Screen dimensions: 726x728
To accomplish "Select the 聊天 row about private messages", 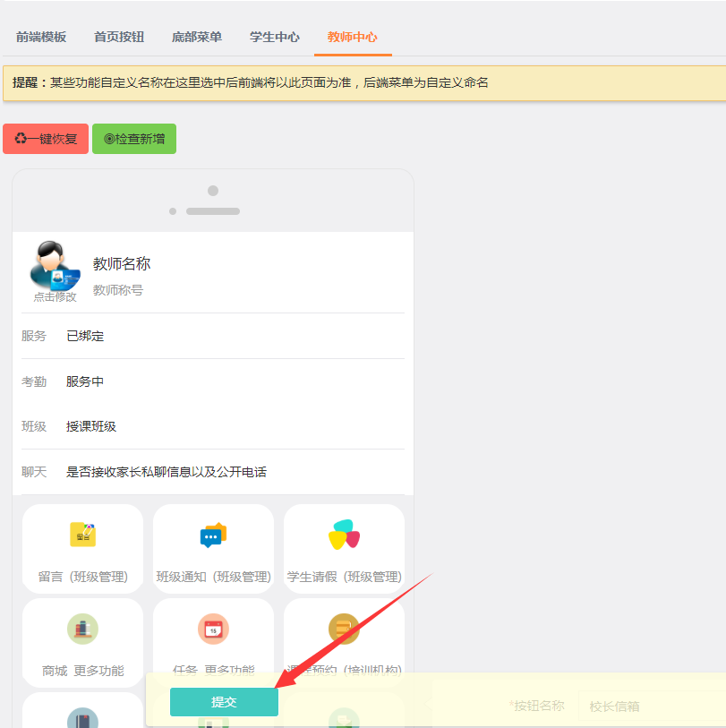I will tap(213, 472).
